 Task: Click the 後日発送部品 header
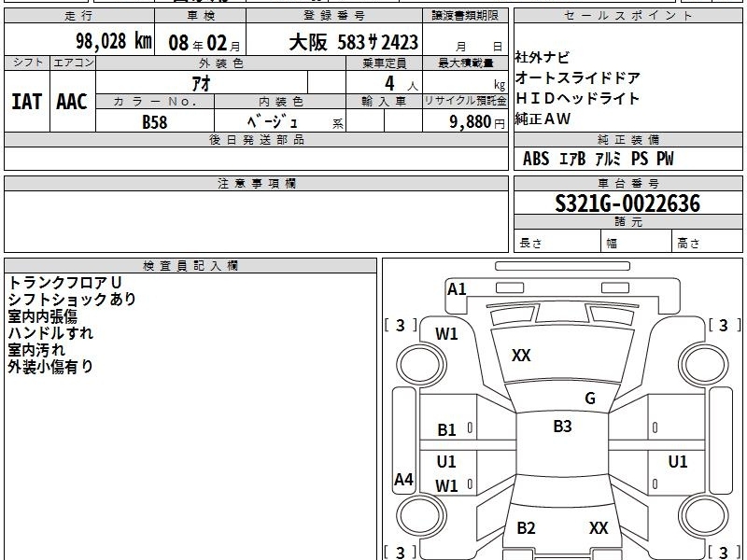(x=256, y=140)
